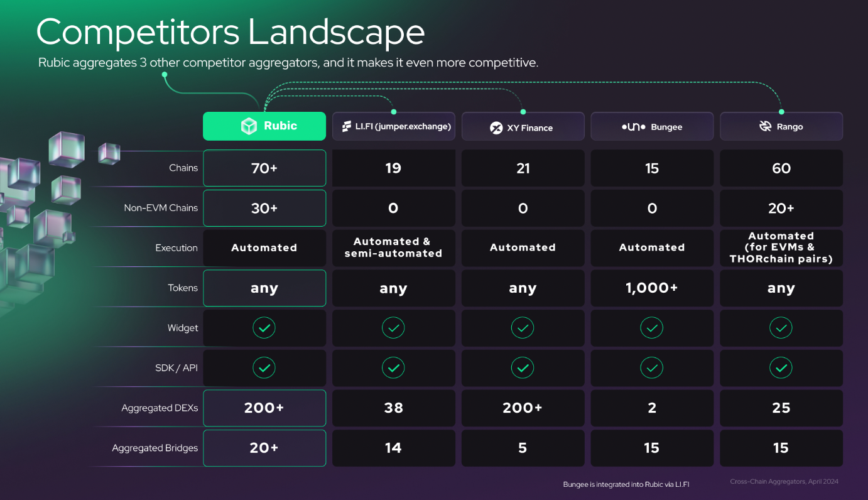Click the Rubic Chains 70+ cell
The width and height of the screenshot is (868, 500).
pos(264,168)
